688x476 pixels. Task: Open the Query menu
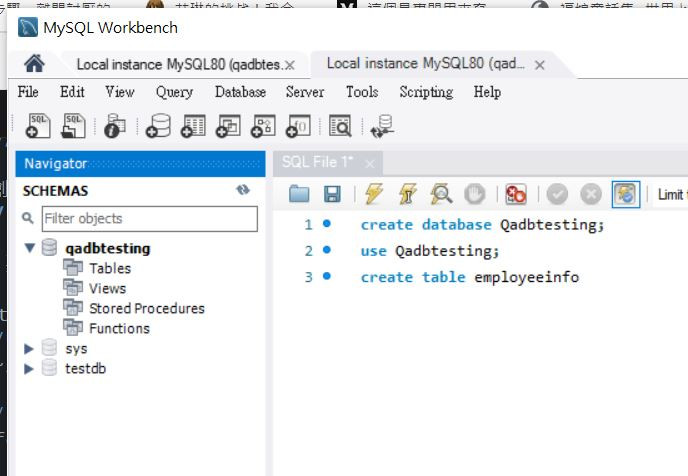point(175,92)
